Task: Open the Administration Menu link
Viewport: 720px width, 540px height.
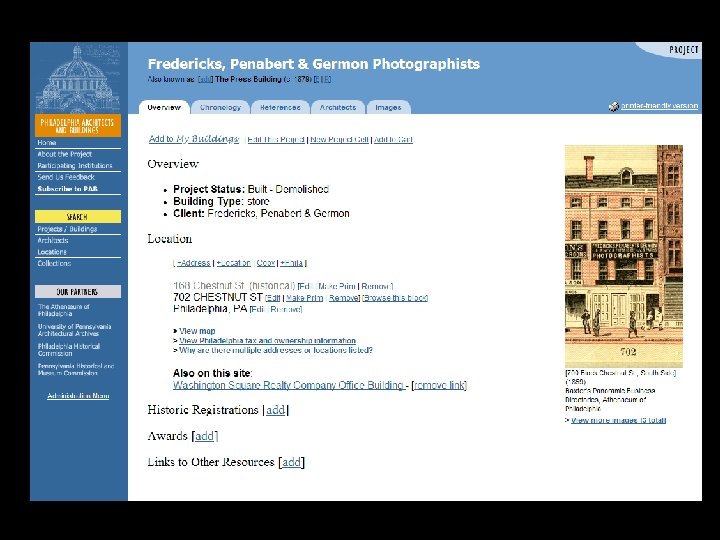Action: [78, 396]
